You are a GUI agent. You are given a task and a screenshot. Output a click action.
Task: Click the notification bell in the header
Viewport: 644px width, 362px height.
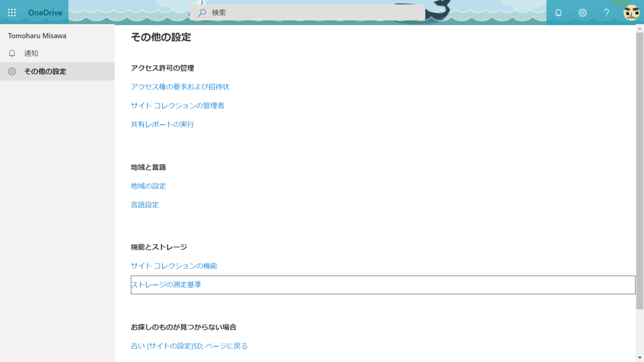[x=558, y=12]
